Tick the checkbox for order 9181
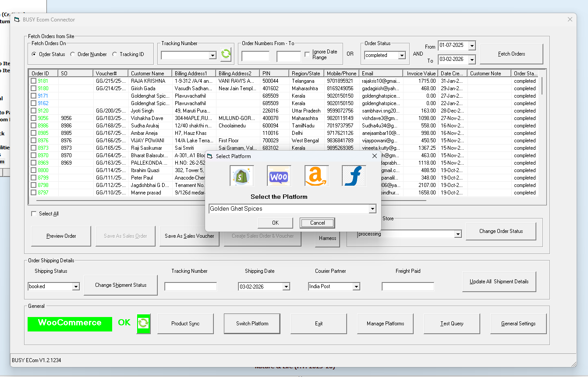 34,81
